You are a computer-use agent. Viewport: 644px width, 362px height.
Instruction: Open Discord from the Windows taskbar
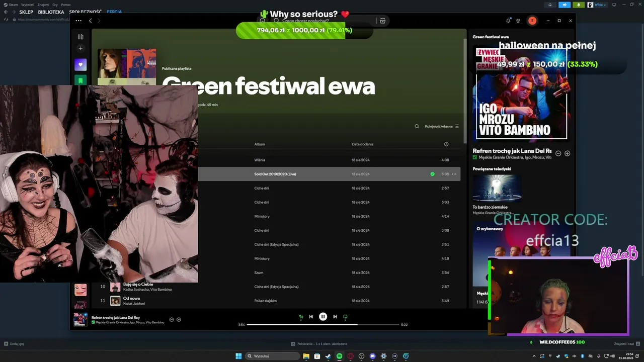[372, 356]
